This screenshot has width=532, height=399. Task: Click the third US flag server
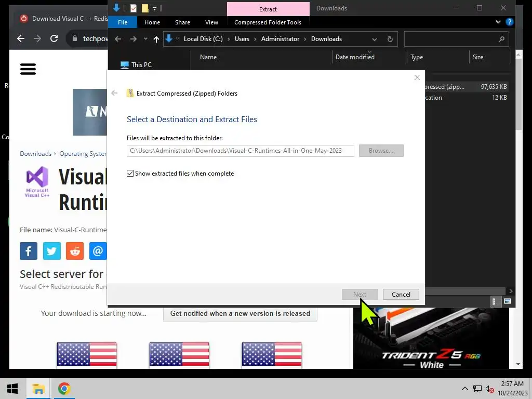pos(271,354)
